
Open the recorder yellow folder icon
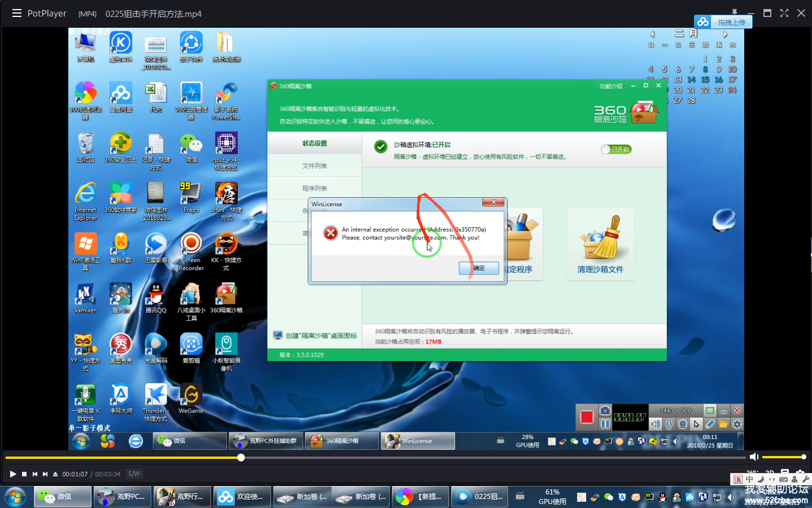[723, 424]
